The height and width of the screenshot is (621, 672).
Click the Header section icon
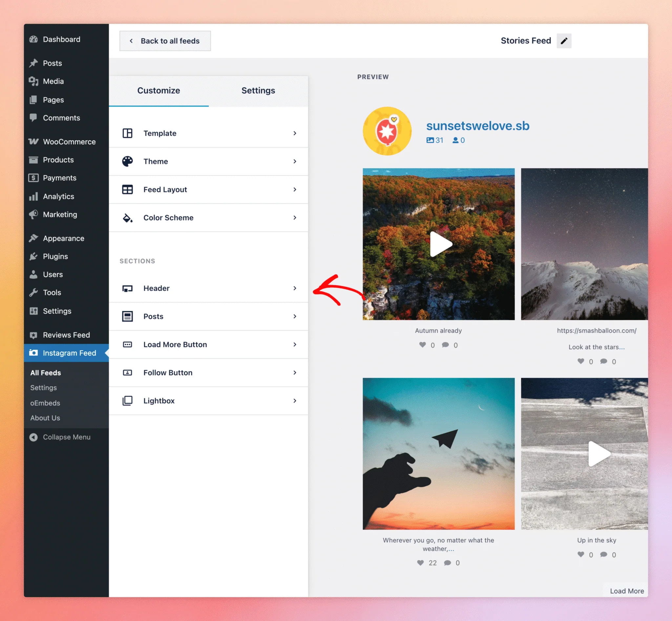click(x=127, y=288)
